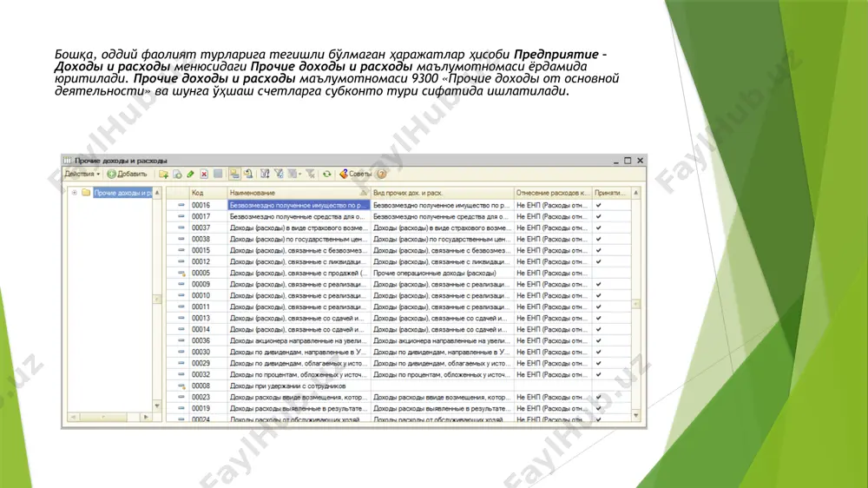Click the folder icon in tree panel
The height and width of the screenshot is (488, 868).
(86, 193)
